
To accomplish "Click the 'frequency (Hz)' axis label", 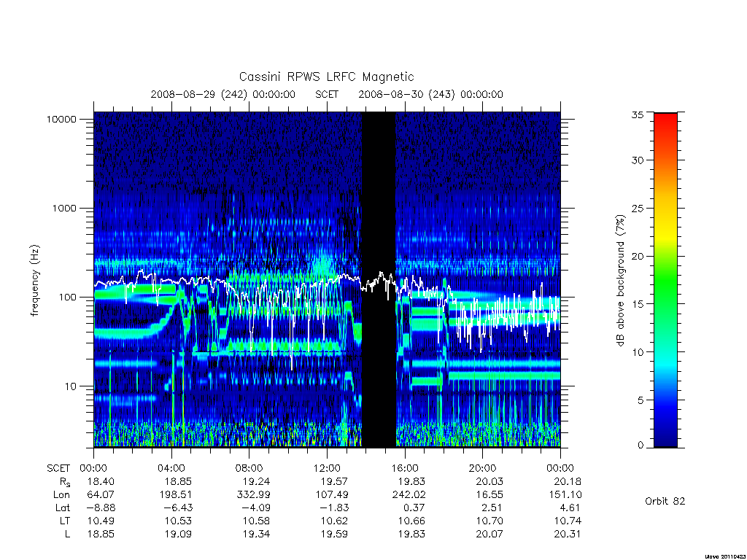I will coord(35,281).
